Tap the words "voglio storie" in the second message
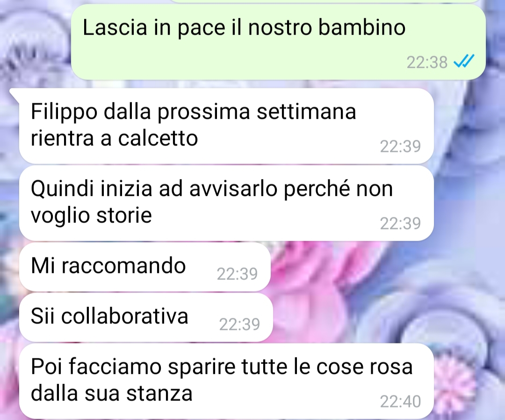This screenshot has height=420, width=505. [x=91, y=216]
